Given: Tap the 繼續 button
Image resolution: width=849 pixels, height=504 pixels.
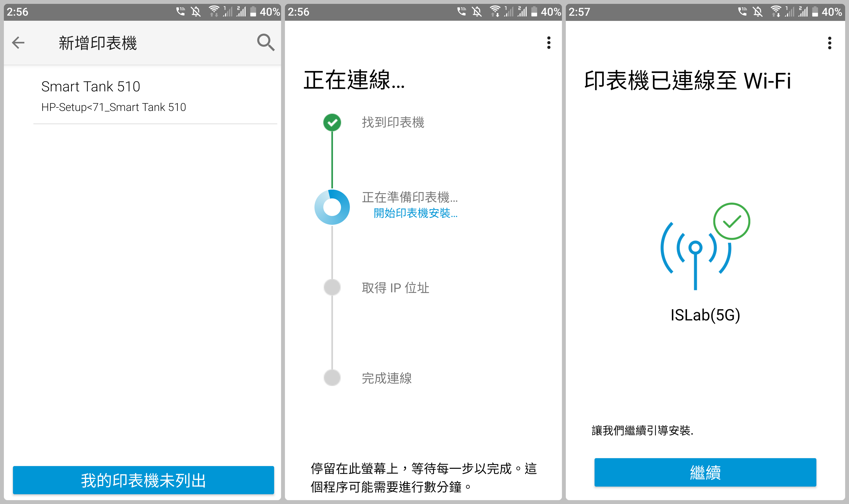Looking at the screenshot, I should (x=705, y=472).
